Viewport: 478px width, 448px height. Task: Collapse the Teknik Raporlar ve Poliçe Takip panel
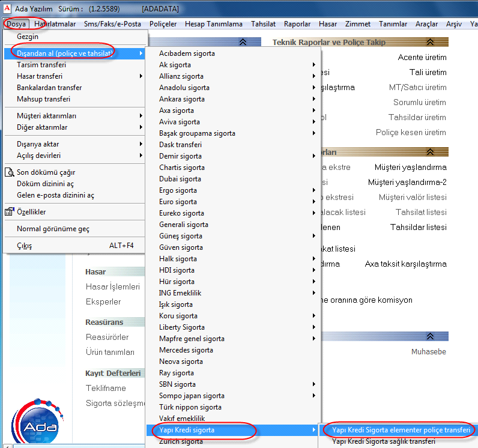pos(429,43)
